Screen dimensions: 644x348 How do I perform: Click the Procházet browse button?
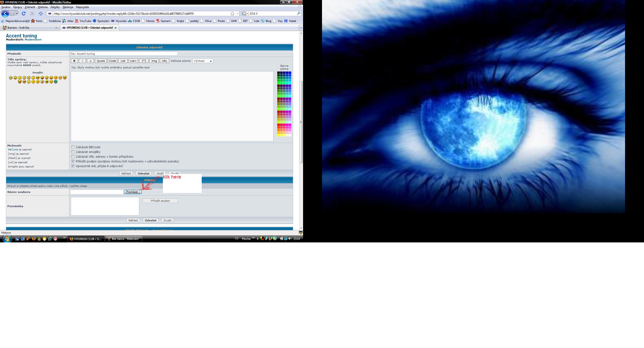[133, 192]
